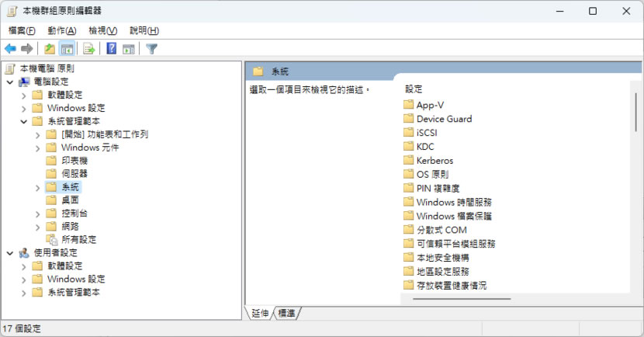Collapse the 電腦設定 tree node
The width and height of the screenshot is (644, 337).
(9, 82)
